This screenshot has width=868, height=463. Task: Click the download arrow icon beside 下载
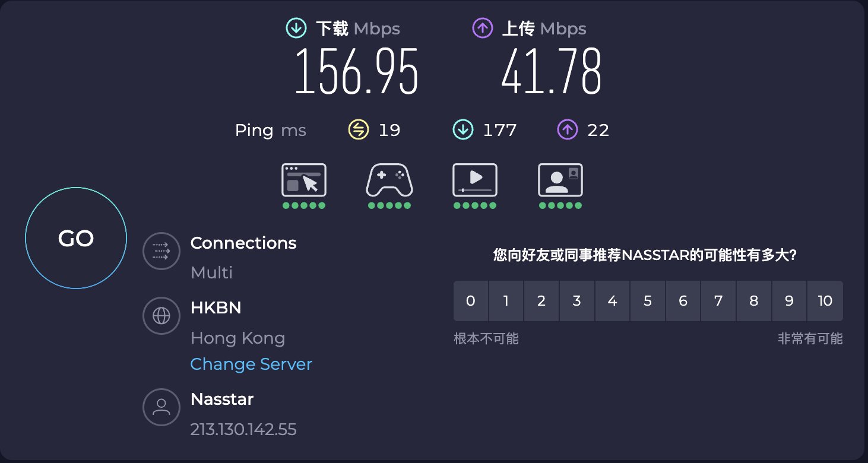coord(296,28)
